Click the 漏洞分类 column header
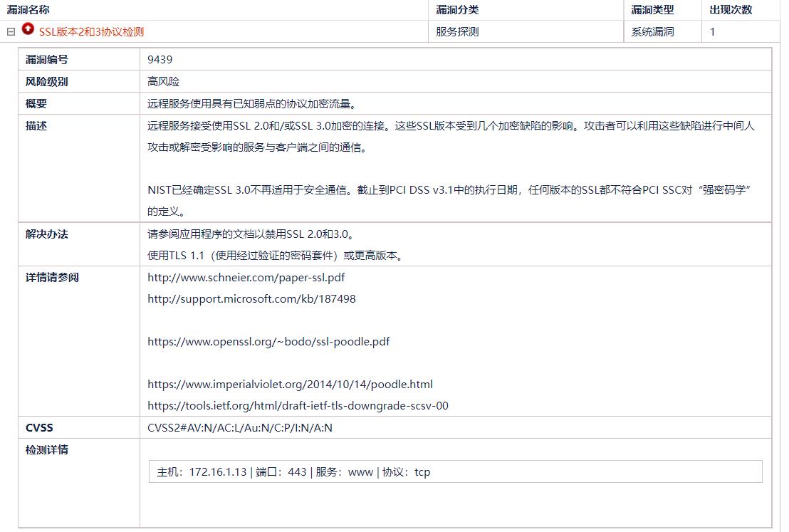The width and height of the screenshot is (789, 532). (x=457, y=9)
